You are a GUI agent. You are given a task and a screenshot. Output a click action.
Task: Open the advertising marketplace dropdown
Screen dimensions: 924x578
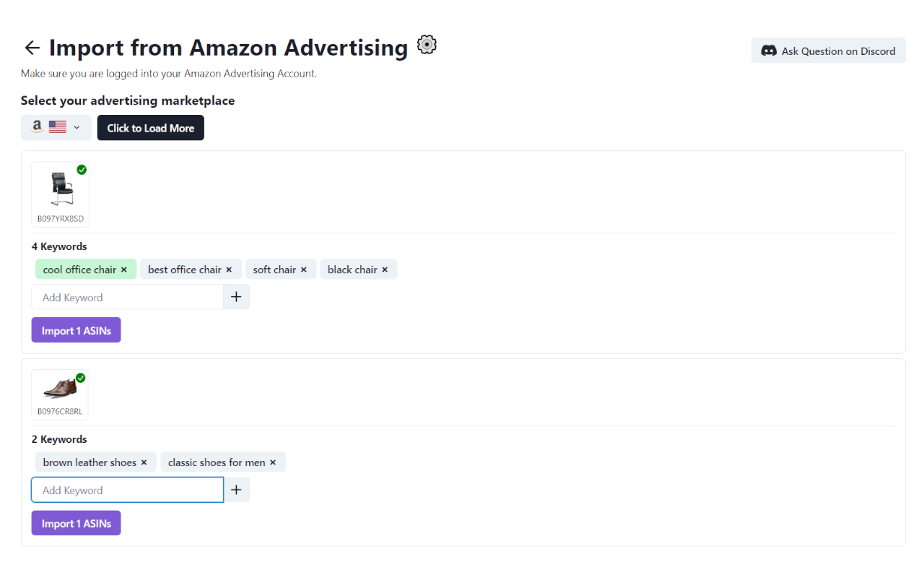[76, 126]
